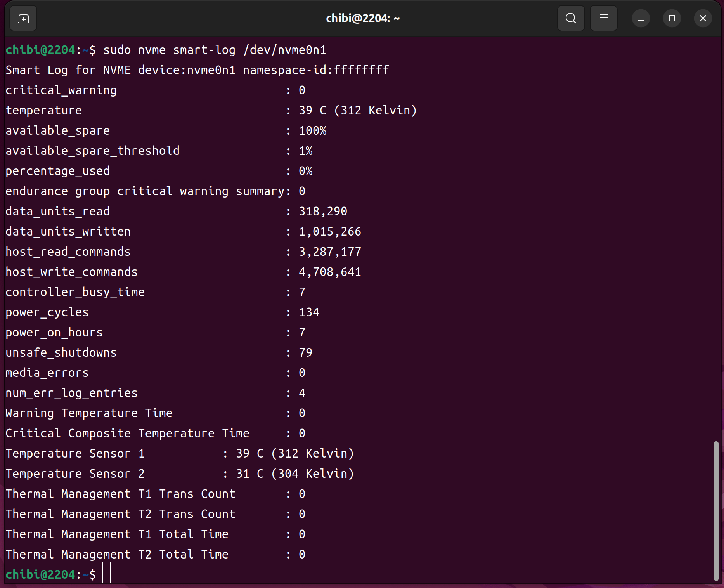
Task: Open the terminal search icon
Action: pos(570,18)
